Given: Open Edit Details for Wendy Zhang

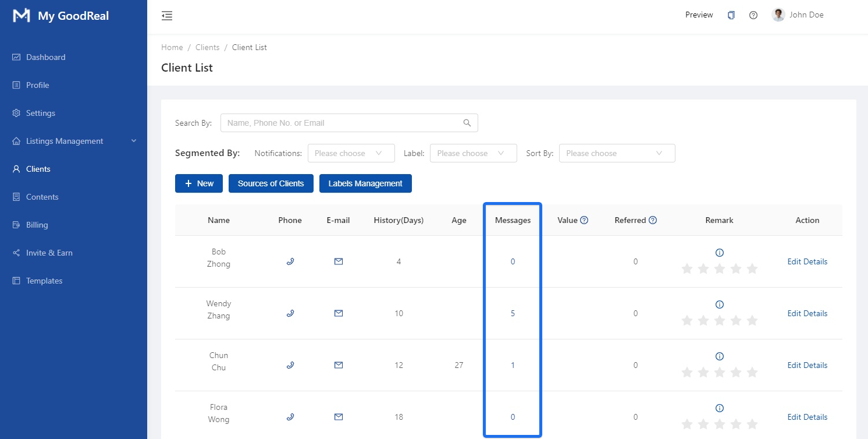Looking at the screenshot, I should coord(807,313).
